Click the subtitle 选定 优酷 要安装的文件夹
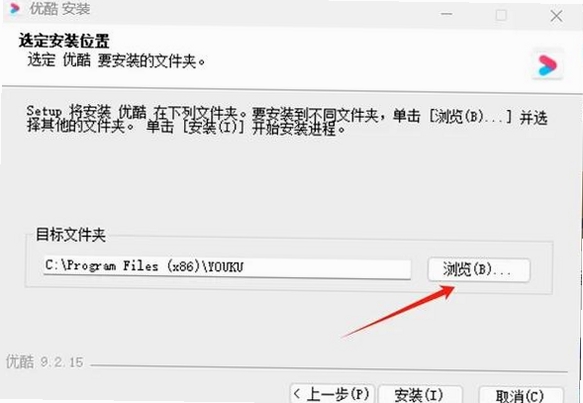This screenshot has height=403, width=583. click(x=116, y=61)
